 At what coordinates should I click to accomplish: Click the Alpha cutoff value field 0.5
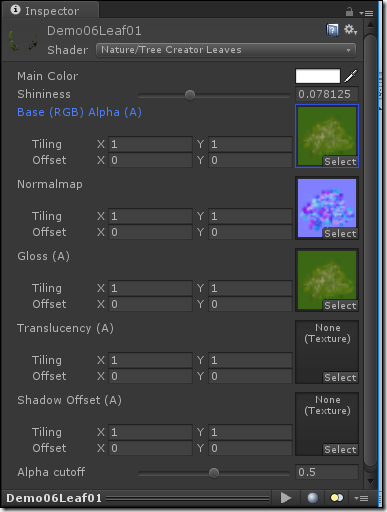(327, 472)
